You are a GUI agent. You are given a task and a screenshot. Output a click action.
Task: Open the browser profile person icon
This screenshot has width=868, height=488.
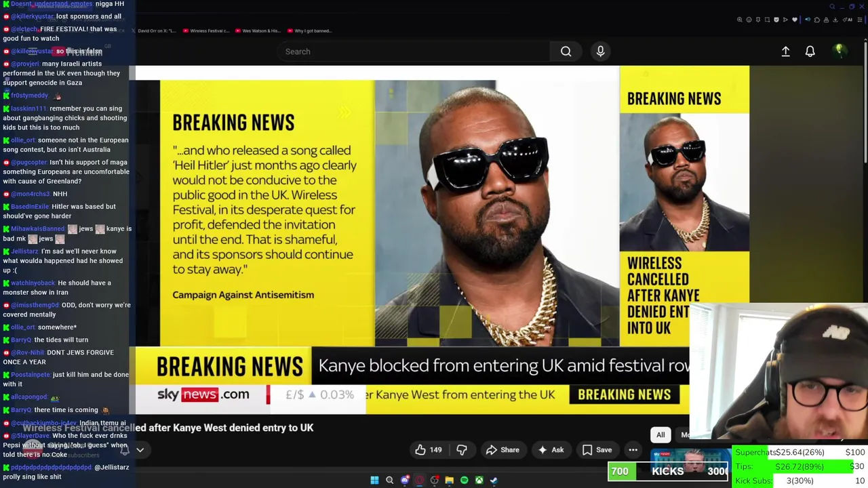826,20
